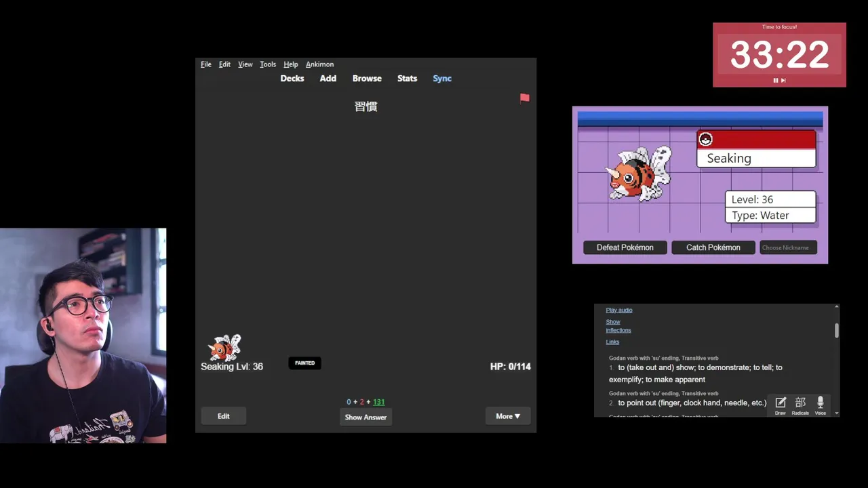Image resolution: width=868 pixels, height=488 pixels.
Task: Click the red flag on the card
Action: point(524,98)
